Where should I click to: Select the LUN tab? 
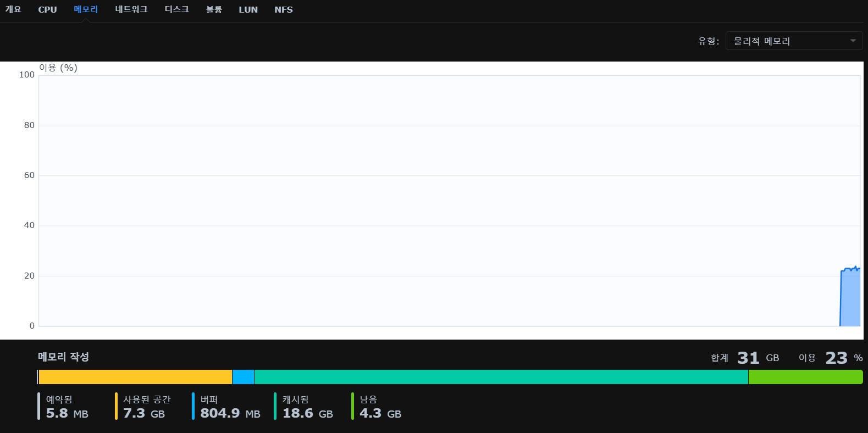tap(248, 10)
